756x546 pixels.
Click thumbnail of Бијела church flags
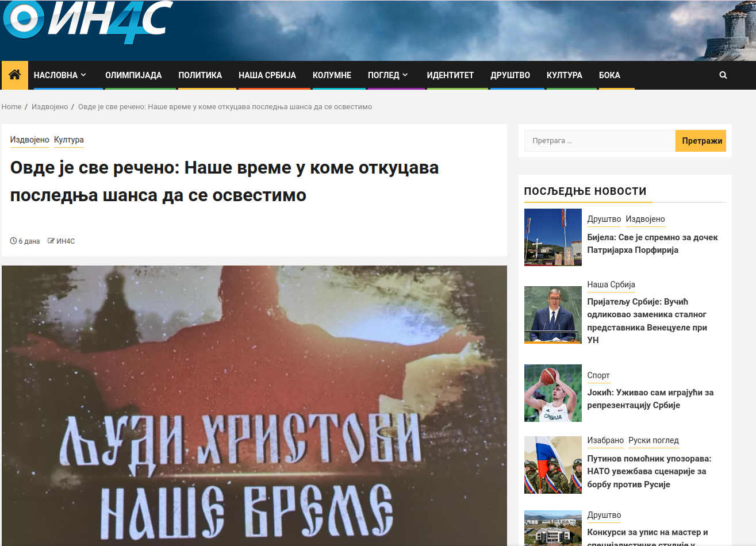(552, 237)
